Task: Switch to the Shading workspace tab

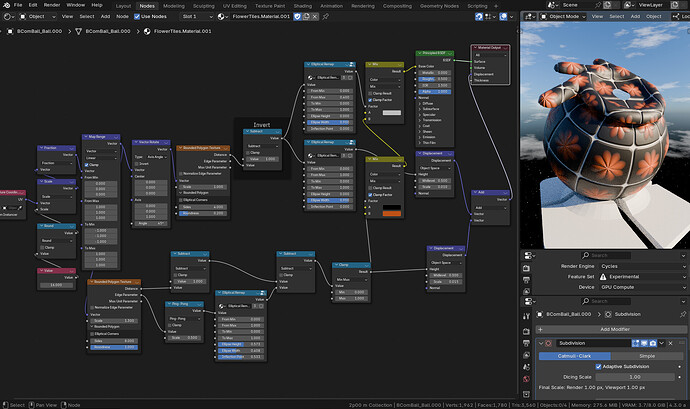Action: (x=303, y=6)
